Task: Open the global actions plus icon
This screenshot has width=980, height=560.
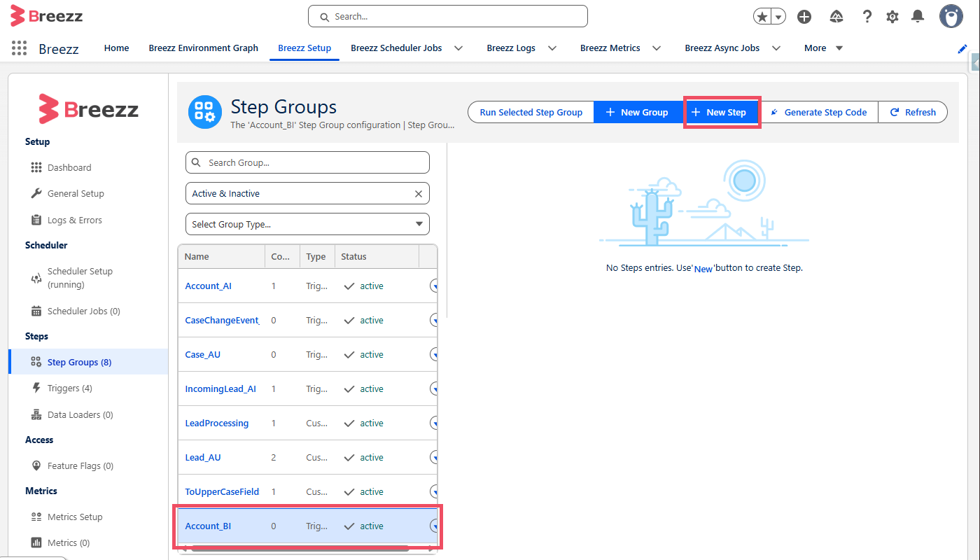Action: tap(804, 17)
